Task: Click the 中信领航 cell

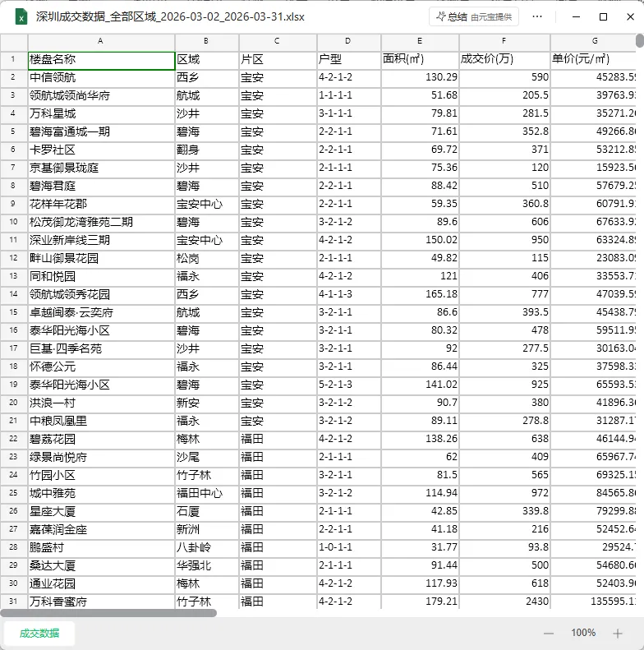Action: click(101, 77)
